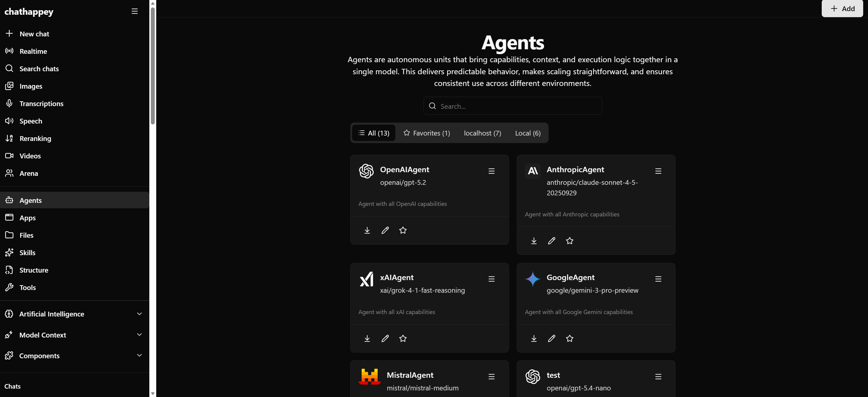Select Agents in the sidebar
Image resolution: width=868 pixels, height=397 pixels.
(75, 200)
